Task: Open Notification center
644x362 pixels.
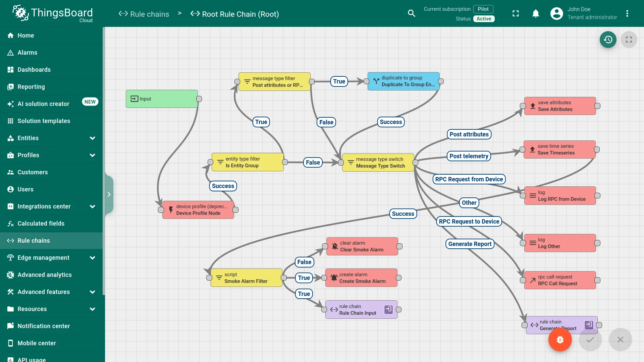Action: pos(51,326)
